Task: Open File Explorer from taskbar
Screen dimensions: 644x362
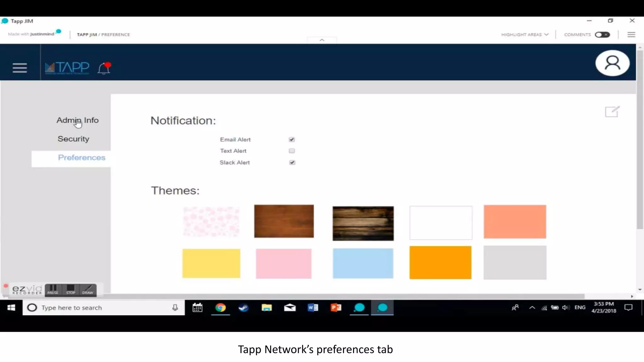Action: 267,308
